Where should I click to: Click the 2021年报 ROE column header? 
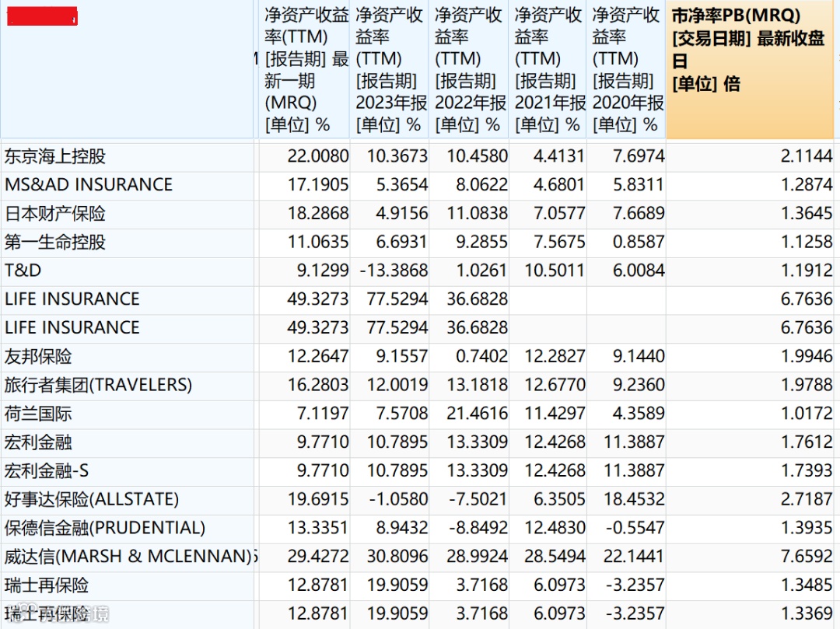click(548, 69)
